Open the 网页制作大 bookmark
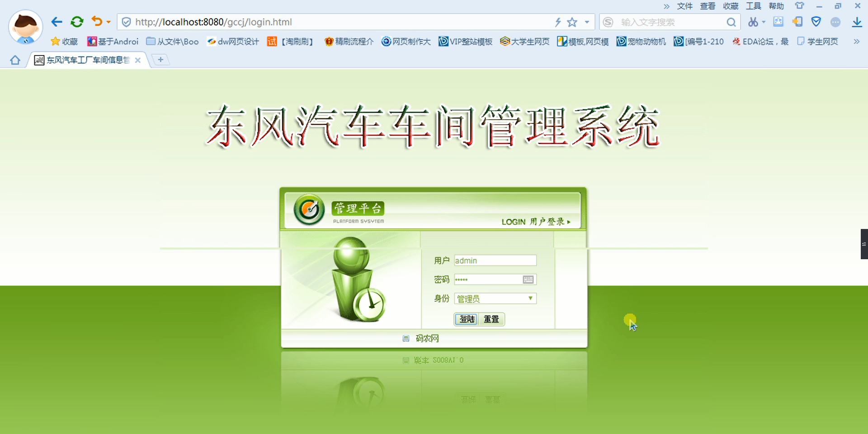The width and height of the screenshot is (868, 434). pos(406,42)
